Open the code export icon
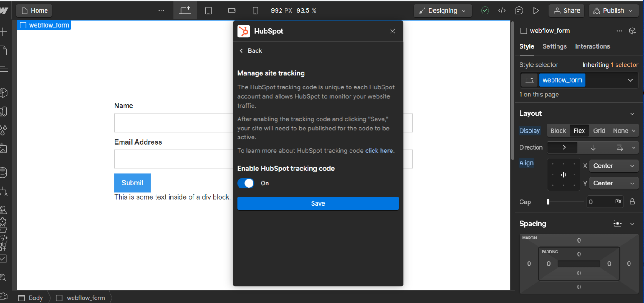Viewport: 644px width, 303px height. point(502,10)
